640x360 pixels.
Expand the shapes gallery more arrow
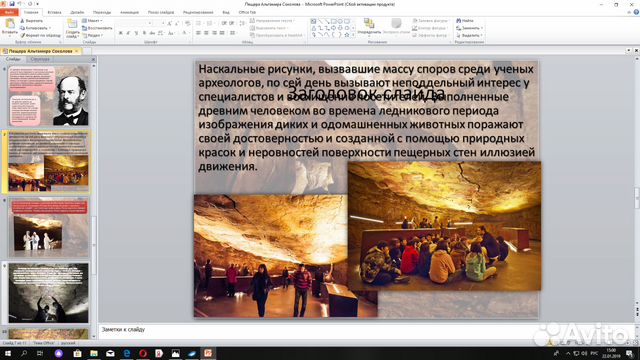(353, 35)
